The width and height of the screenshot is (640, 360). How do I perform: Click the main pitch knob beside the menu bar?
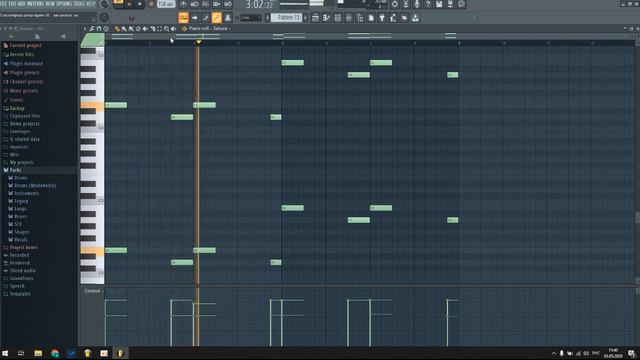pyautogui.click(x=104, y=4)
